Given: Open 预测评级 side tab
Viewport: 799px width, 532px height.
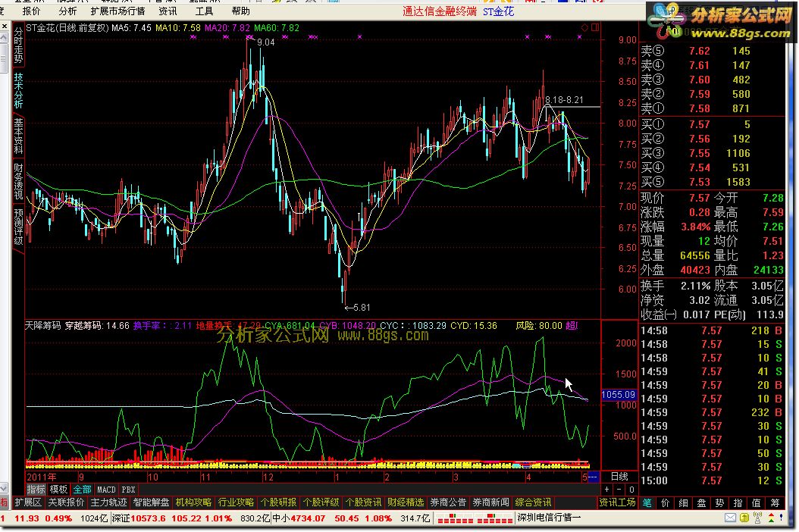Looking at the screenshot, I should point(18,227).
